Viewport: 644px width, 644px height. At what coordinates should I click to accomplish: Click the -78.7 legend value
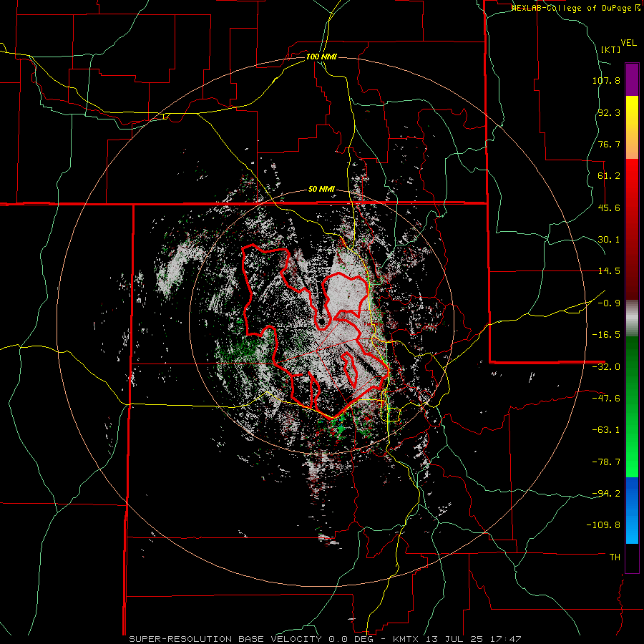click(x=606, y=462)
